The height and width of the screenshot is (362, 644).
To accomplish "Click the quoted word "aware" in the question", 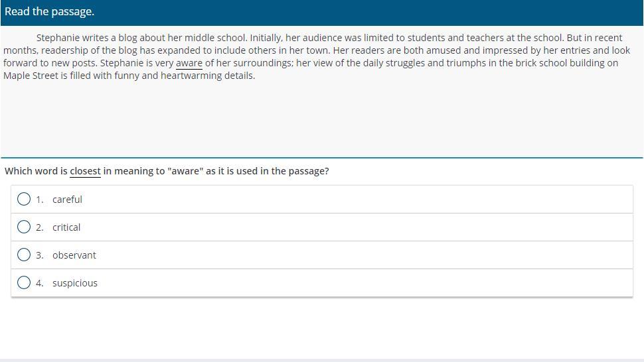I will [x=185, y=171].
